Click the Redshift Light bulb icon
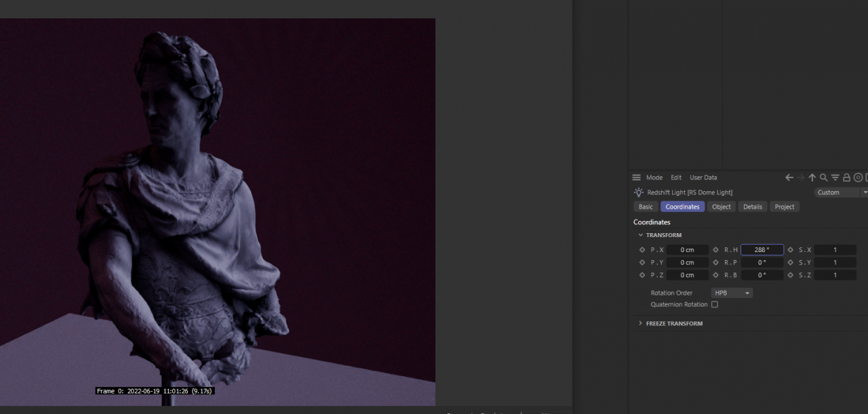The height and width of the screenshot is (414, 868). coord(638,192)
